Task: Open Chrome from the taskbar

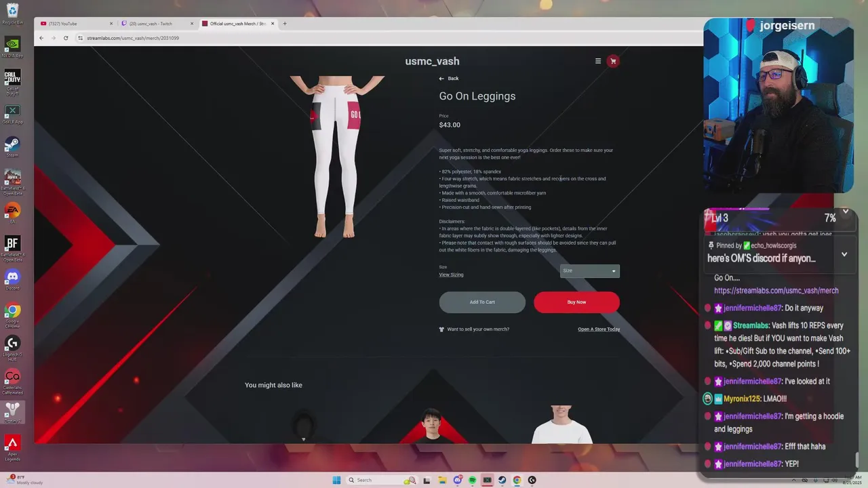Action: point(517,480)
